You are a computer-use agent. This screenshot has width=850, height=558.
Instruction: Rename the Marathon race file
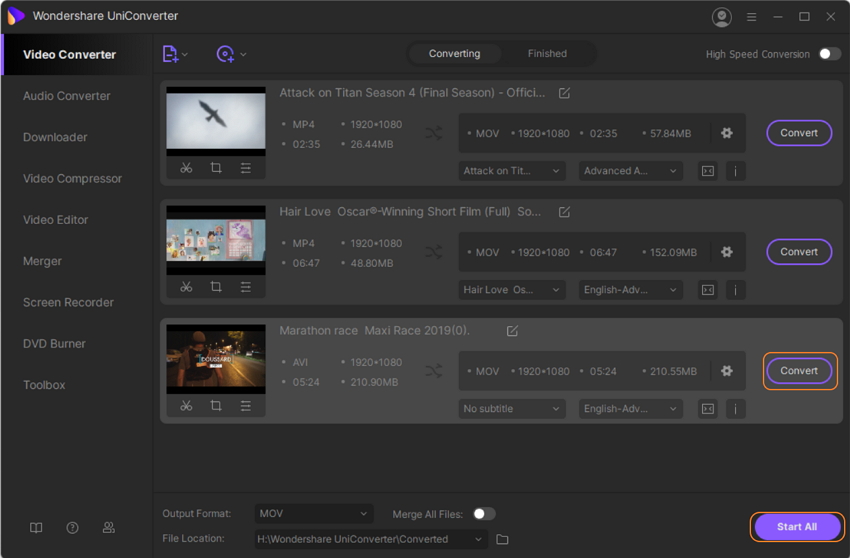click(x=512, y=331)
